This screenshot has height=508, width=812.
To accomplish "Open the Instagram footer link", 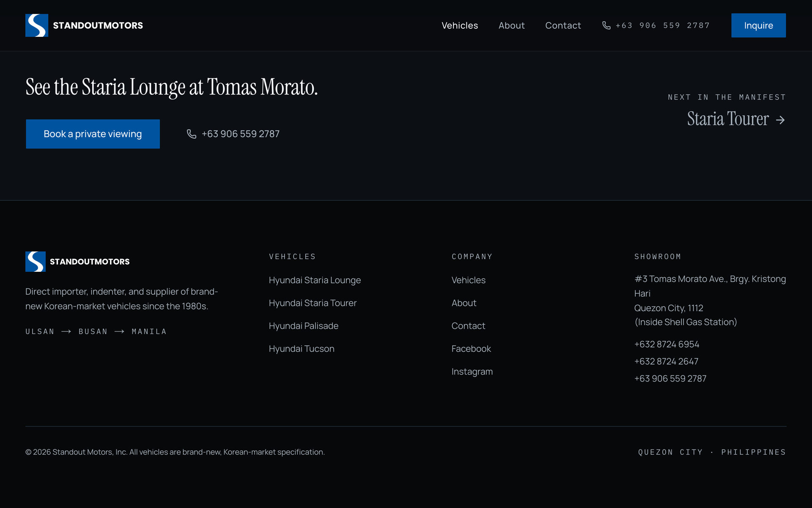I will coord(472,372).
